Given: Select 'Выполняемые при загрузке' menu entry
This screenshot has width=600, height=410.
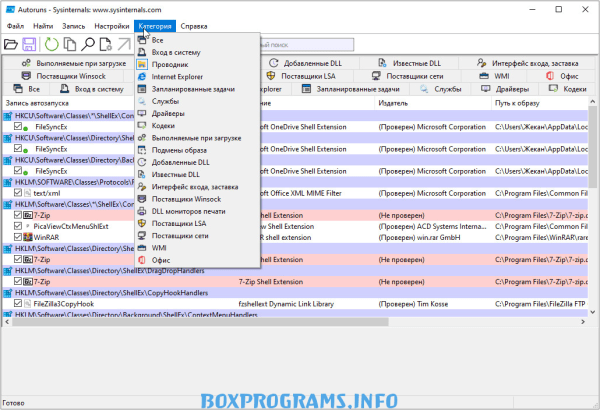Looking at the screenshot, I should pyautogui.click(x=197, y=138).
